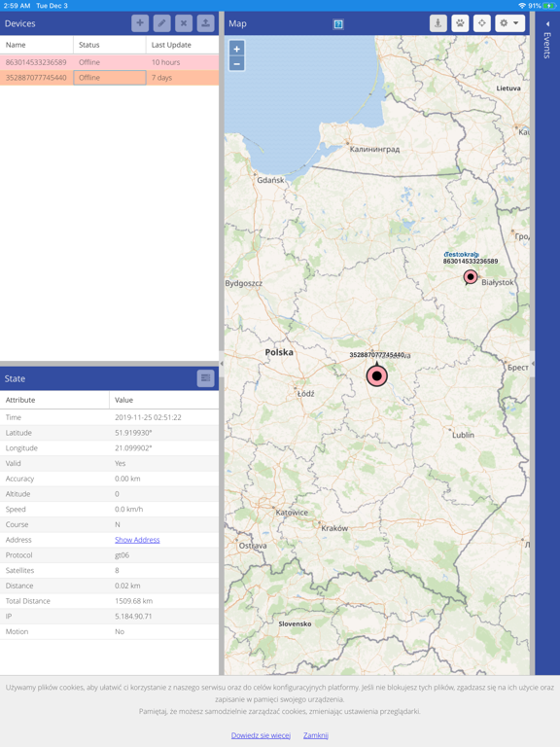Click the Value column header

tap(163, 400)
